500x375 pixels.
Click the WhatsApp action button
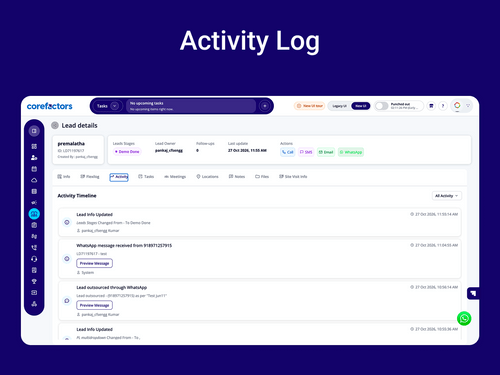(351, 152)
